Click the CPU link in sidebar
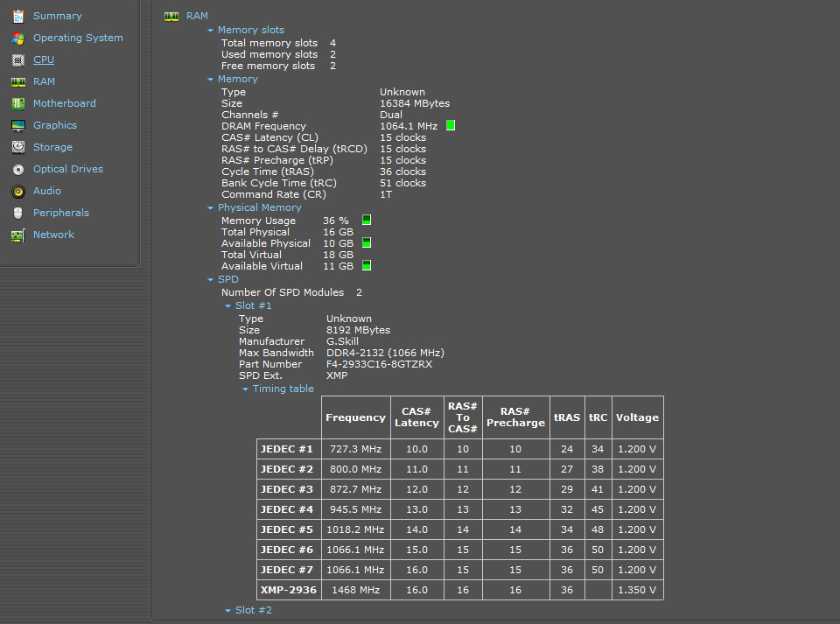The width and height of the screenshot is (840, 624). [x=44, y=60]
